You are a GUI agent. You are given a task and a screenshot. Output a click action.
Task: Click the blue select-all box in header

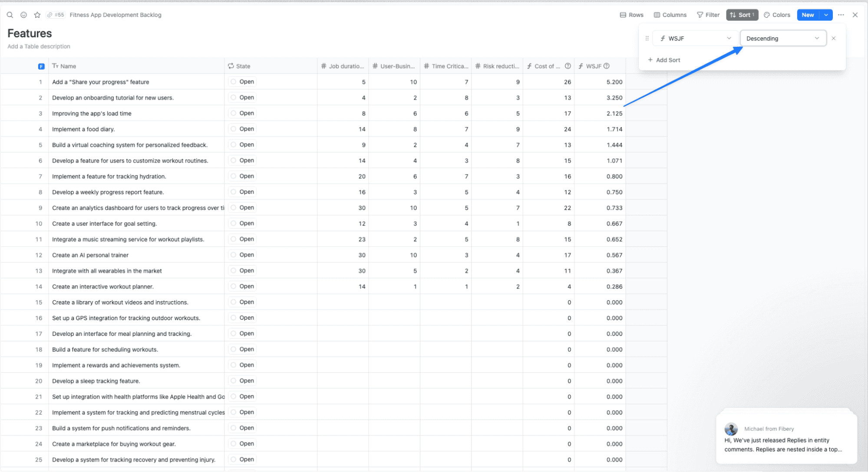coord(41,66)
